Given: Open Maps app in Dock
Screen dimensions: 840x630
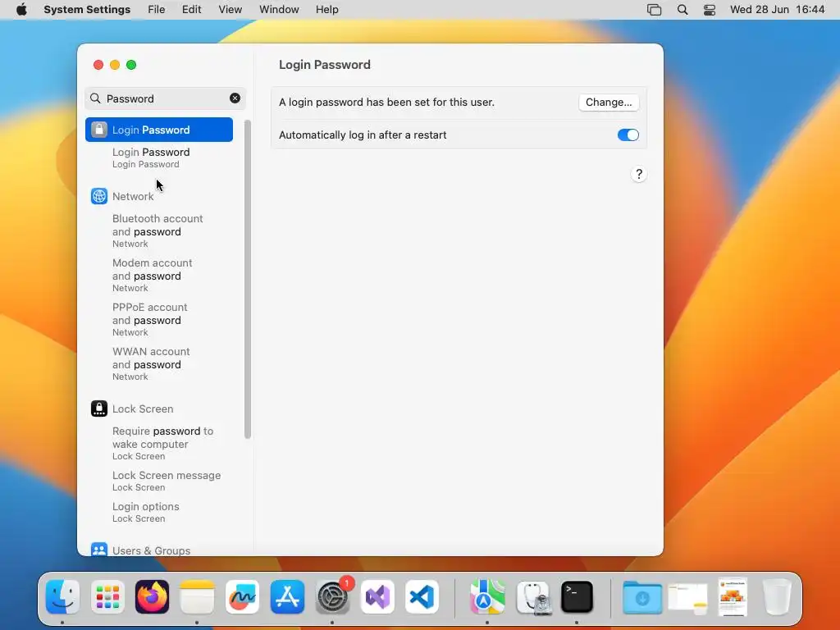Looking at the screenshot, I should [487, 596].
